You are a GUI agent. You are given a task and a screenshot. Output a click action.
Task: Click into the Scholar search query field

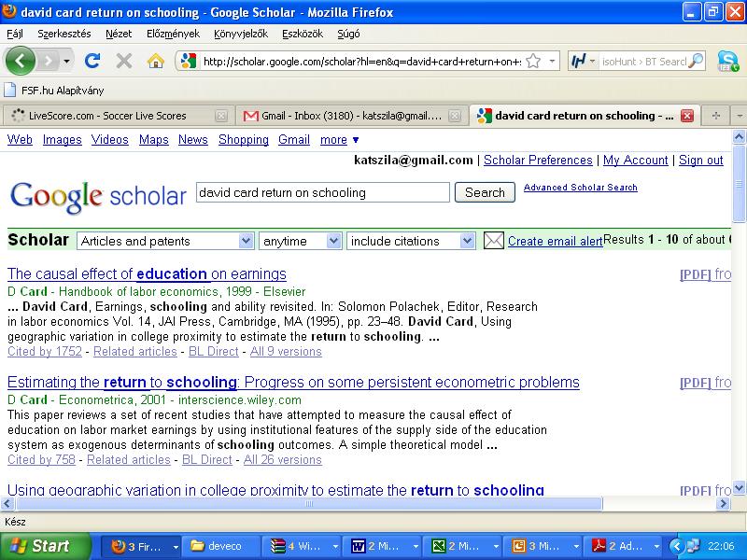click(x=323, y=192)
